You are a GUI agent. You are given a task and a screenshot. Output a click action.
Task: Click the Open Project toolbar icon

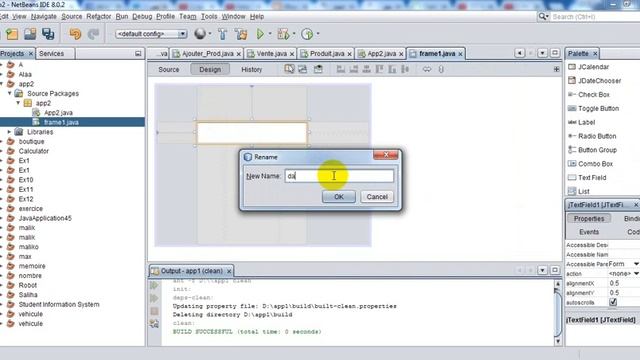click(x=30, y=34)
